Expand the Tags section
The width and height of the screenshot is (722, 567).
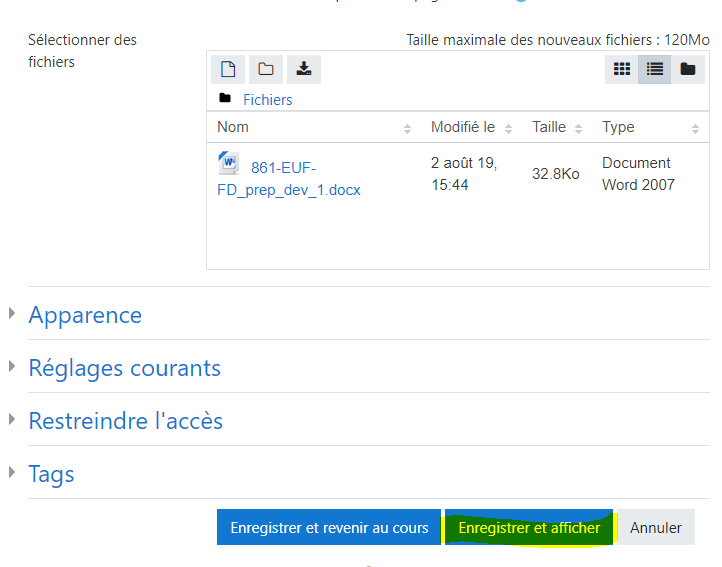tap(51, 474)
